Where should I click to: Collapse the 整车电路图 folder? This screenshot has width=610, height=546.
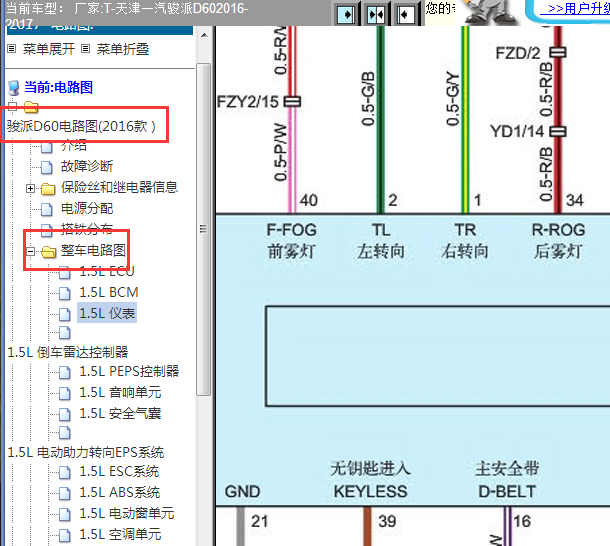tap(30, 251)
